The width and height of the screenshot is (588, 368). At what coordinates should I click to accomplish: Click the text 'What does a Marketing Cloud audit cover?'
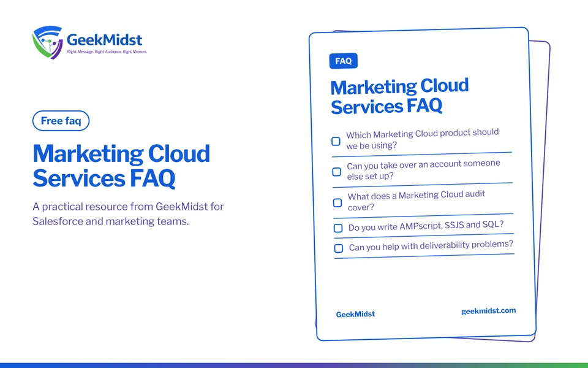pos(417,201)
